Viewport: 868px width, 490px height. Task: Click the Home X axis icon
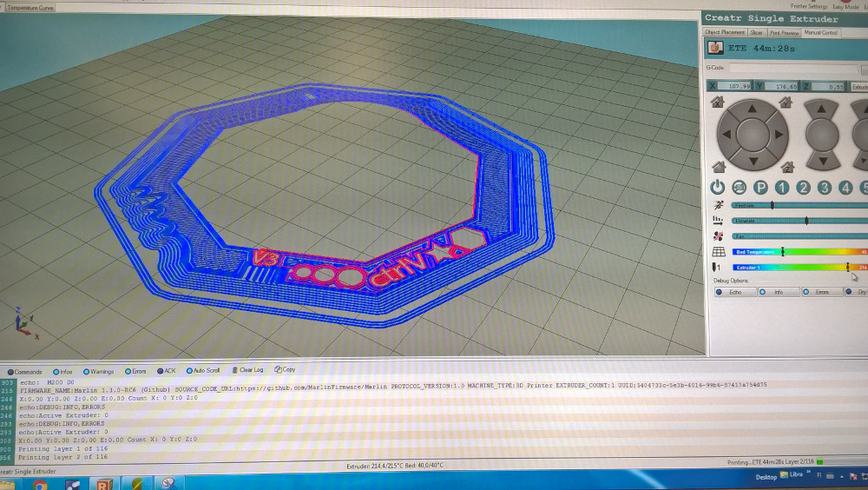pos(718,102)
